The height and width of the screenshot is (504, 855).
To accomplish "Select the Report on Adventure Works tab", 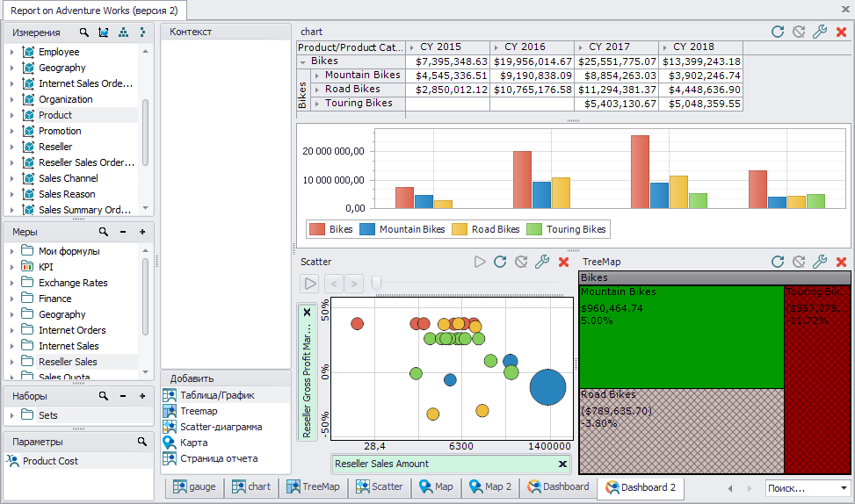I will (94, 11).
